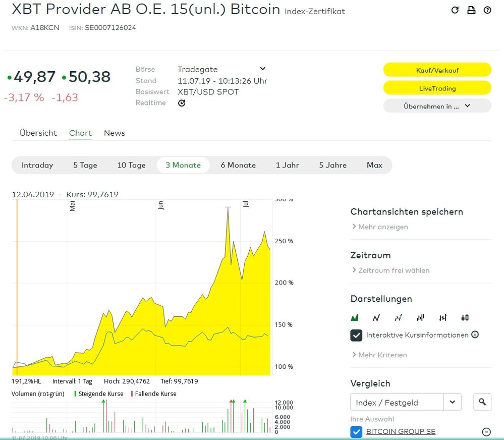This screenshot has height=440, width=504.
Task: Open the Tradegate exchange dropdown
Action: pos(262,69)
